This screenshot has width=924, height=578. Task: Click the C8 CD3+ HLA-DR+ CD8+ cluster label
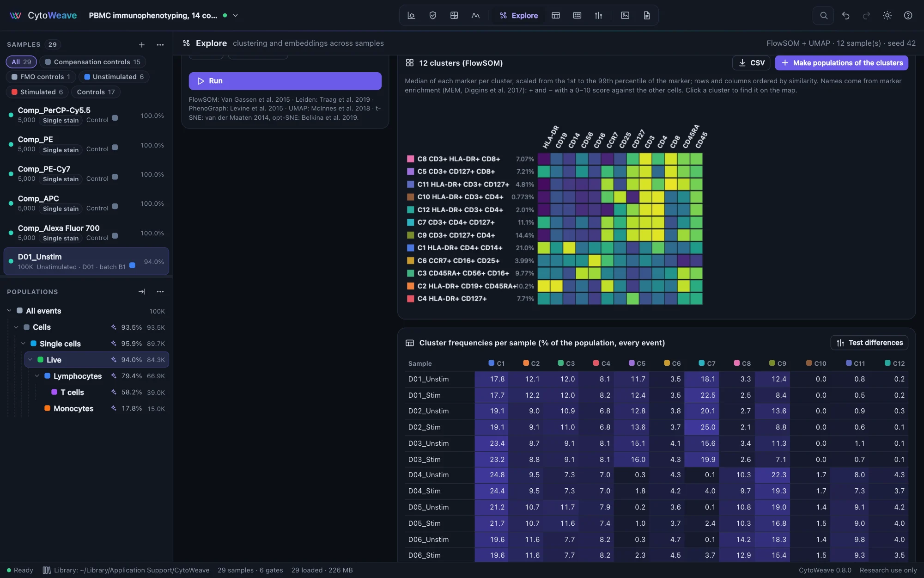(x=459, y=159)
